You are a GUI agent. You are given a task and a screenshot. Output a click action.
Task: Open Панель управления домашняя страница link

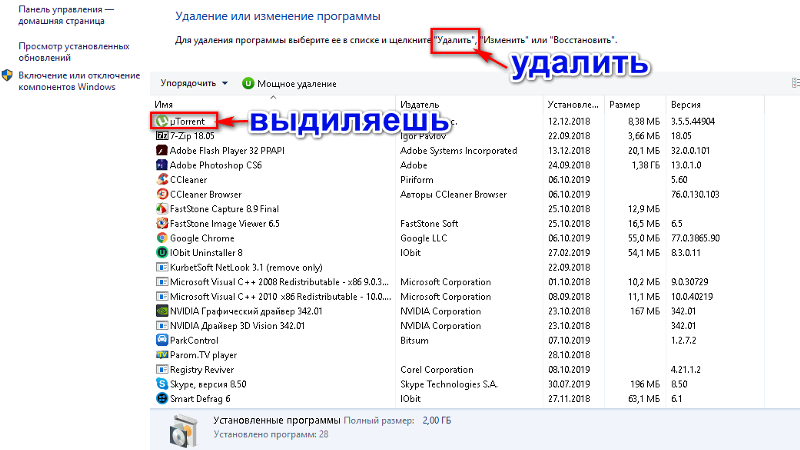(66, 15)
